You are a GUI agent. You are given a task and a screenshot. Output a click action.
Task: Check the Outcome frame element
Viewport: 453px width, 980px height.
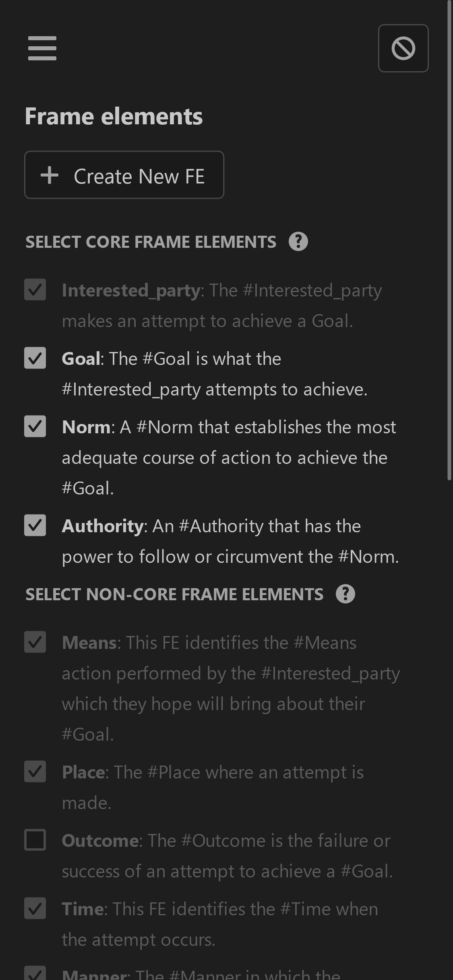(35, 840)
